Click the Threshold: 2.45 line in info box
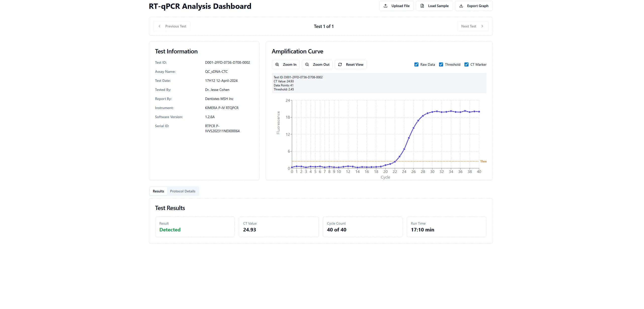The image size is (644, 309). (284, 89)
